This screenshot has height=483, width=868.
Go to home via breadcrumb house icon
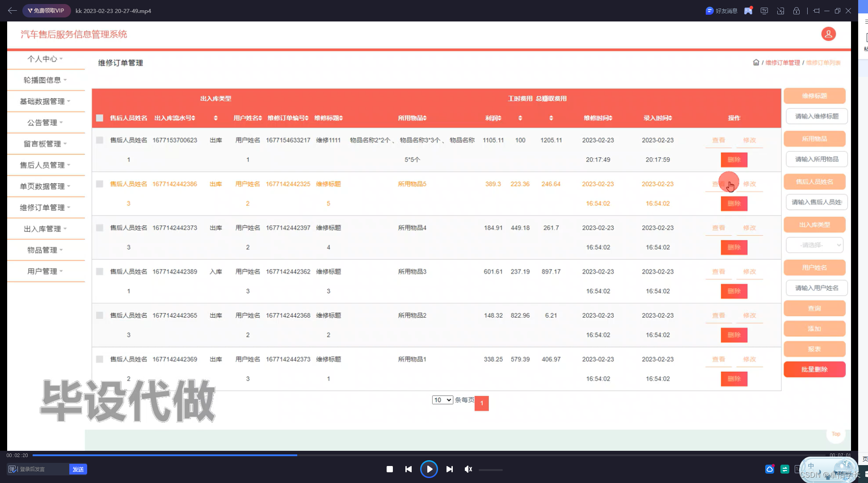(x=756, y=63)
